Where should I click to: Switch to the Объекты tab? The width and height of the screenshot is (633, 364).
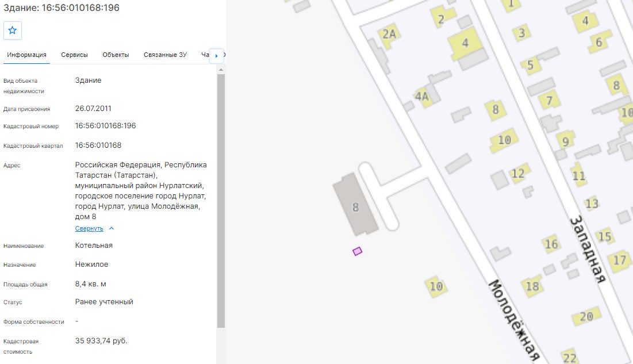coord(116,55)
